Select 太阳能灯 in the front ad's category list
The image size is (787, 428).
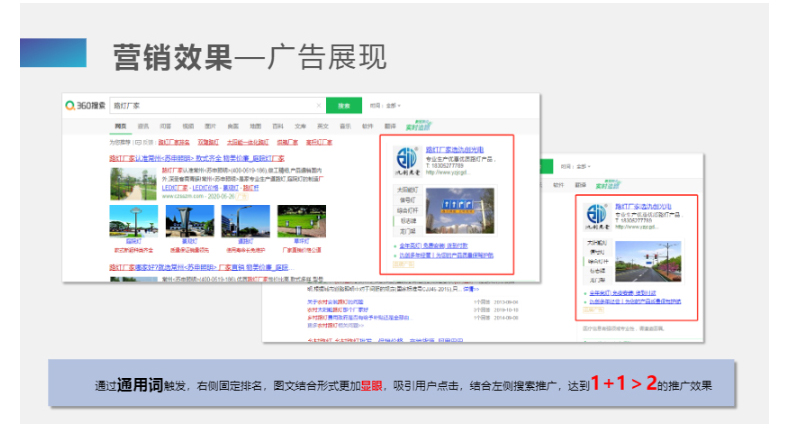tap(406, 189)
